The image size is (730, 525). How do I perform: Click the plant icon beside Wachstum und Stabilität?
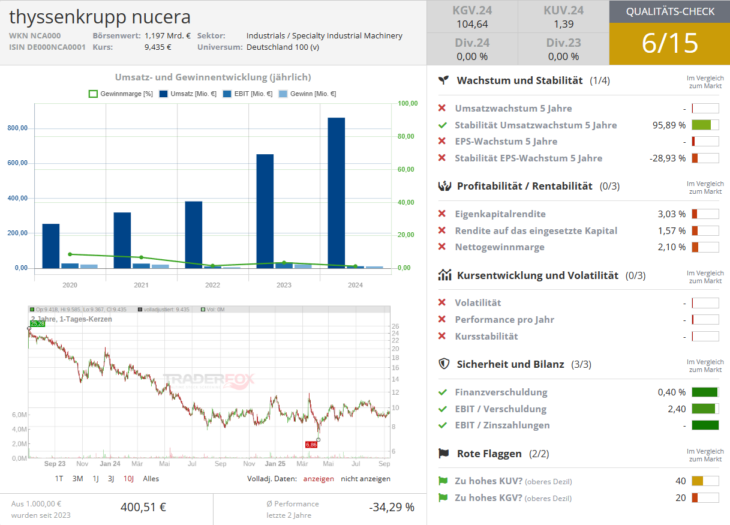coord(444,81)
